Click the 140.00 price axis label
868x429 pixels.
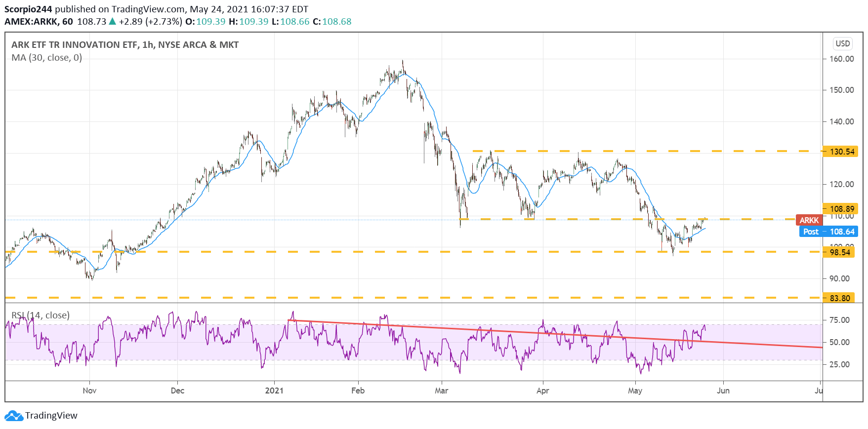842,121
